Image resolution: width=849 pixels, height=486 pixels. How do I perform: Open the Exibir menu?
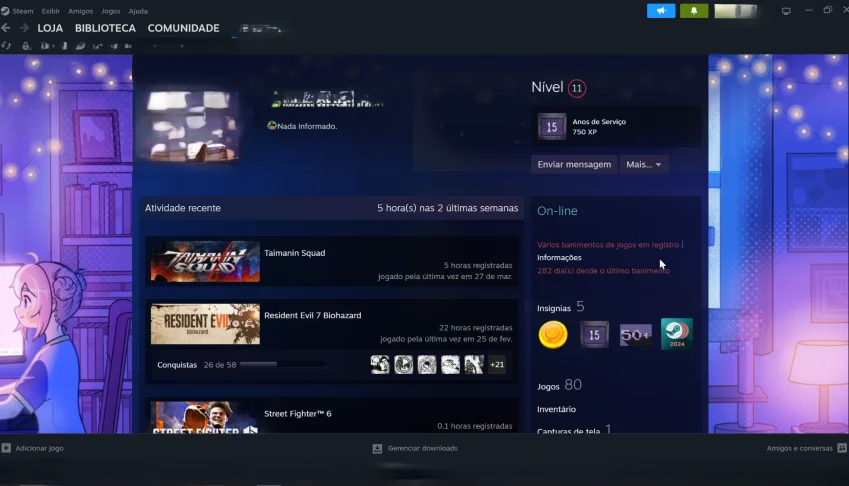(50, 11)
